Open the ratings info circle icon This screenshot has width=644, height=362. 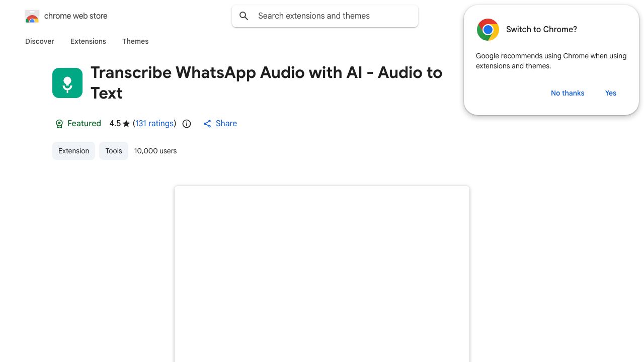pos(187,124)
